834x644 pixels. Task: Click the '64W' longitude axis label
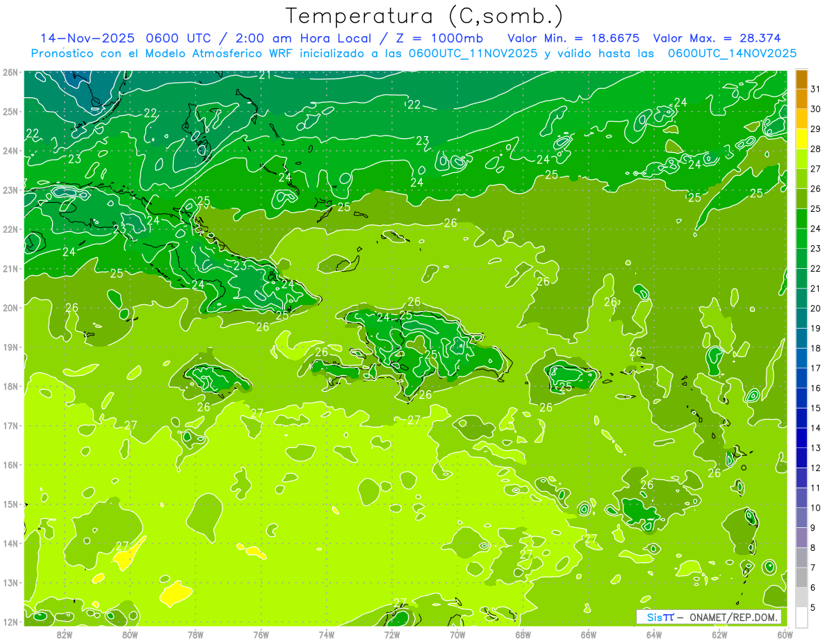[x=654, y=634]
